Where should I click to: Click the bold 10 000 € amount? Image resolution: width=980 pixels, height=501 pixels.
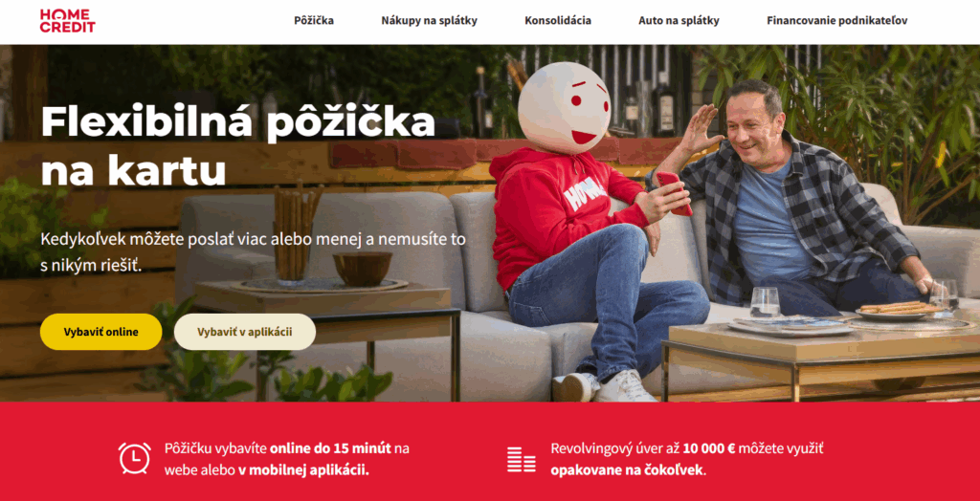709,448
